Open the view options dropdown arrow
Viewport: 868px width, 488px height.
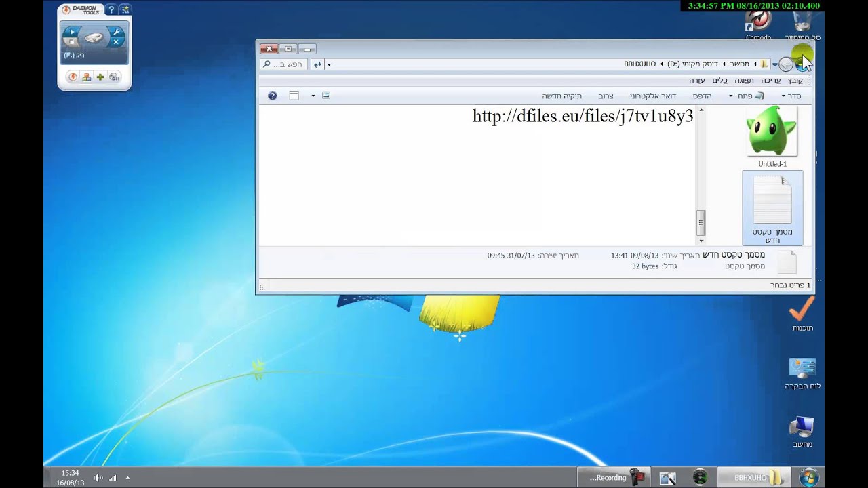[x=313, y=96]
